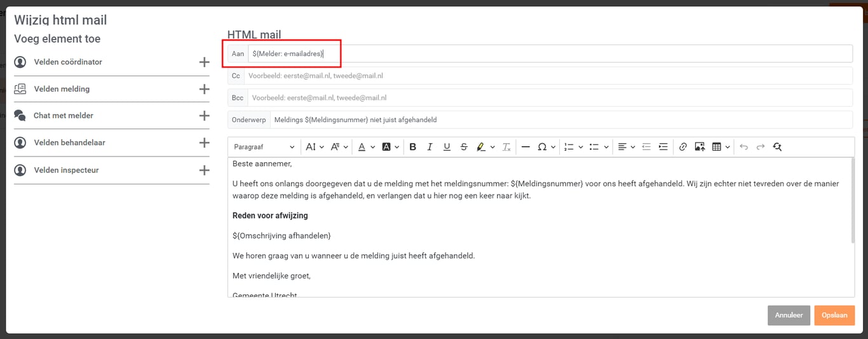Screen dimensions: 868x339
Task: Add Velden behandelaar element with plus icon
Action: [204, 143]
